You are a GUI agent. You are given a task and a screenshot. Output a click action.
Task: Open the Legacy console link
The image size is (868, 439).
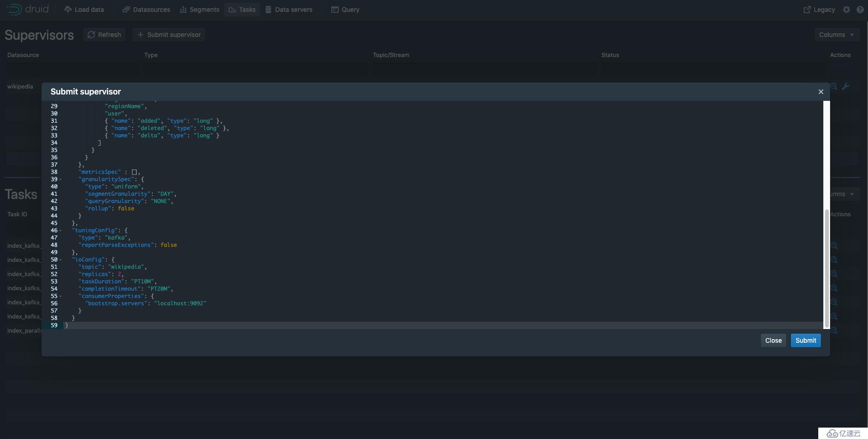tap(819, 10)
